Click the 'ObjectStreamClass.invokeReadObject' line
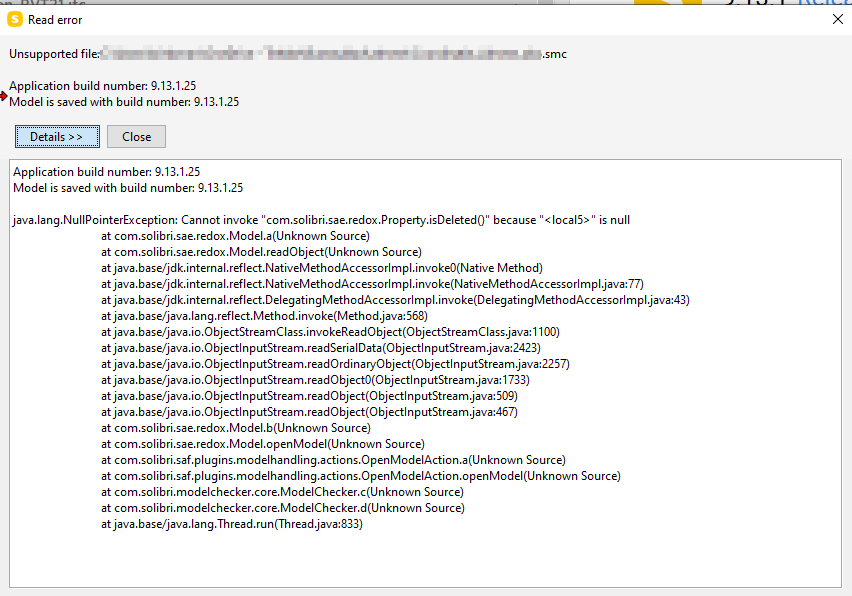852x596 pixels. [330, 332]
